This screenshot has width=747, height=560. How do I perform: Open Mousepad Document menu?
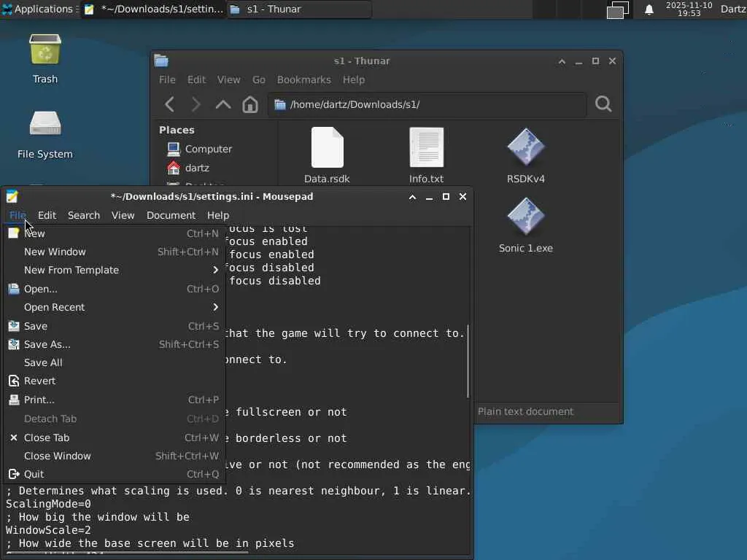pos(171,215)
